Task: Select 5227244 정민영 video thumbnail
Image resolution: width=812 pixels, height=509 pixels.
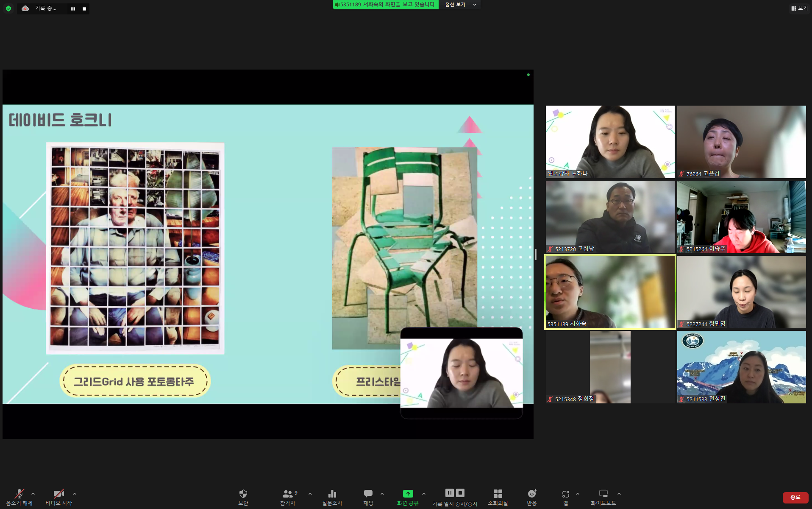Action: (x=741, y=292)
